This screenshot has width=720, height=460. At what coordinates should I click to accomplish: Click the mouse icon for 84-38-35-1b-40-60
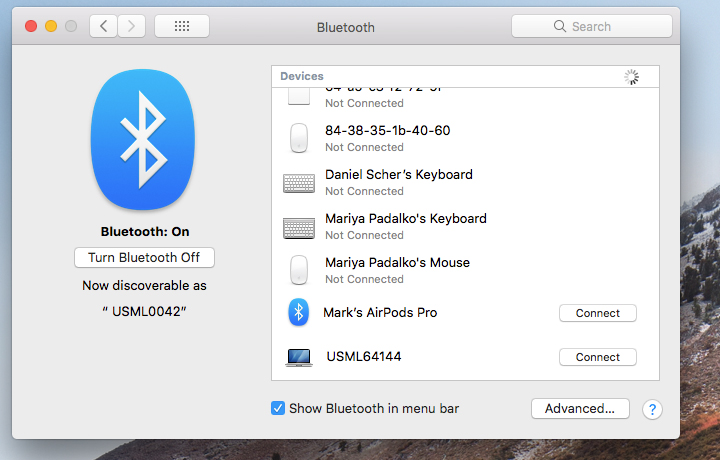tap(299, 138)
